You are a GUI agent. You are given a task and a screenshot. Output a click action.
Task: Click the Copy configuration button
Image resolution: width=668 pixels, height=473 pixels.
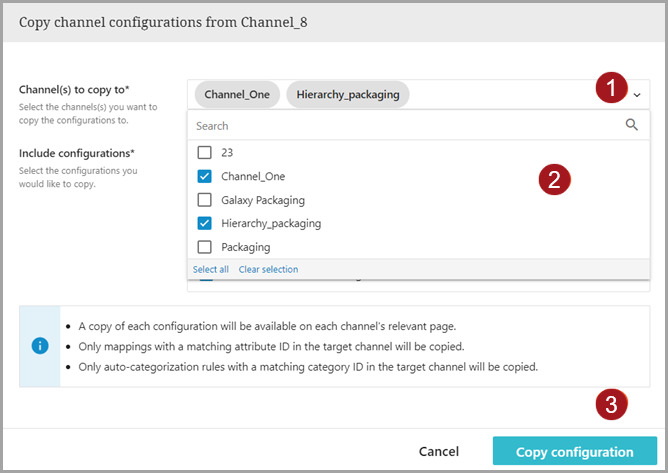[574, 452]
